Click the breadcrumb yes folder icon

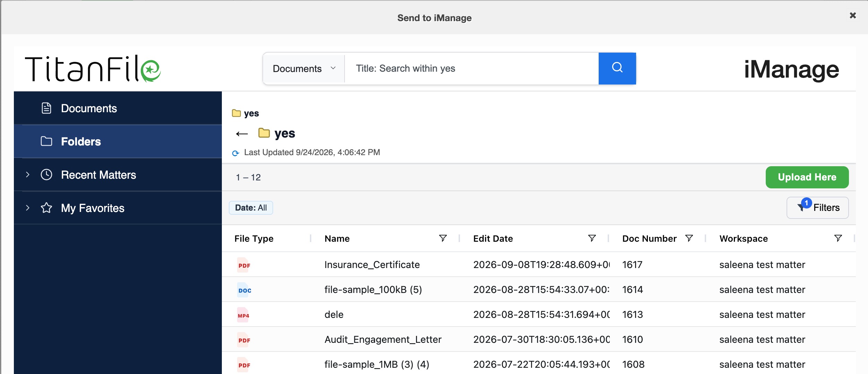tap(236, 113)
